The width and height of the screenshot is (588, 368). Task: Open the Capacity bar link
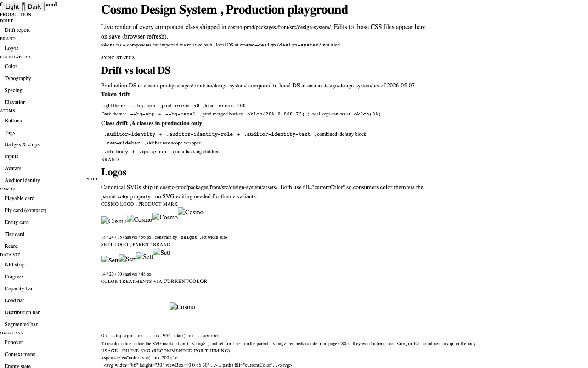[x=18, y=288]
